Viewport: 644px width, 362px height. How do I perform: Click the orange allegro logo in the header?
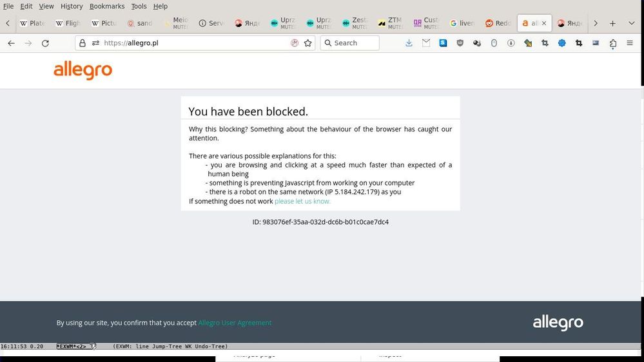point(83,70)
